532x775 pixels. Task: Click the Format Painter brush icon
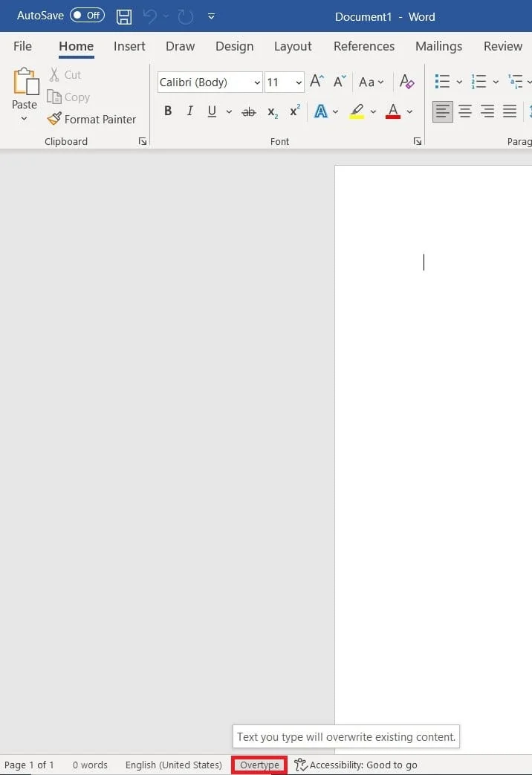(x=53, y=119)
